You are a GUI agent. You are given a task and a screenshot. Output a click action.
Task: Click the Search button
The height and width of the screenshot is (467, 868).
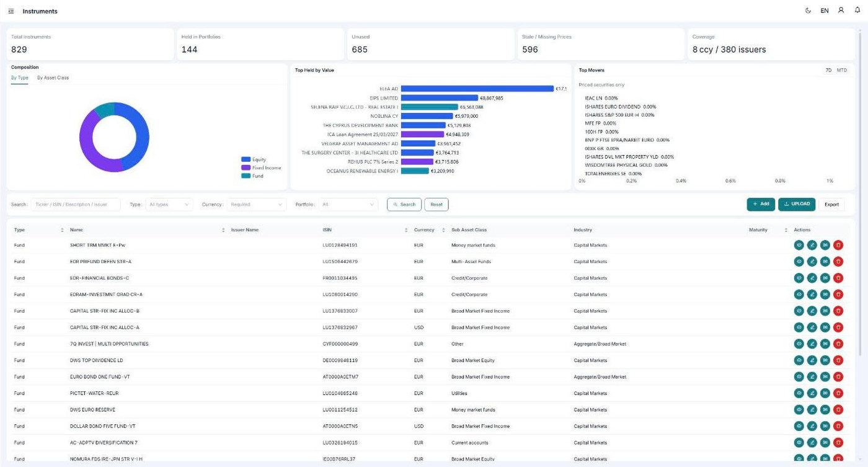click(404, 204)
